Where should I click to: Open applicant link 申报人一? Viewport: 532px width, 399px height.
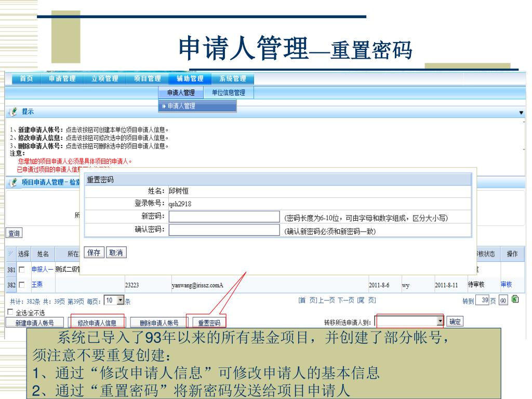(x=43, y=270)
